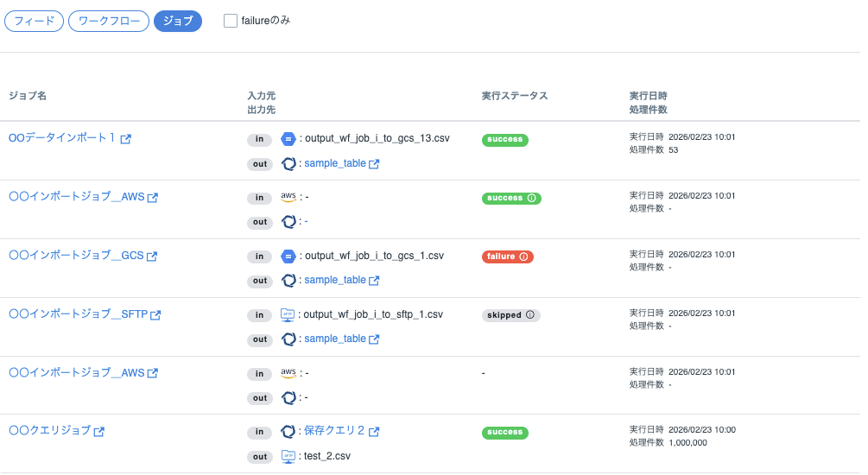Click output circular icon in SFTP job row

coord(288,339)
